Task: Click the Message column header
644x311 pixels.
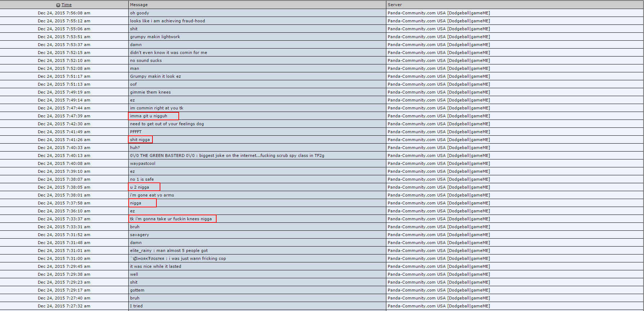Action: coord(139,5)
